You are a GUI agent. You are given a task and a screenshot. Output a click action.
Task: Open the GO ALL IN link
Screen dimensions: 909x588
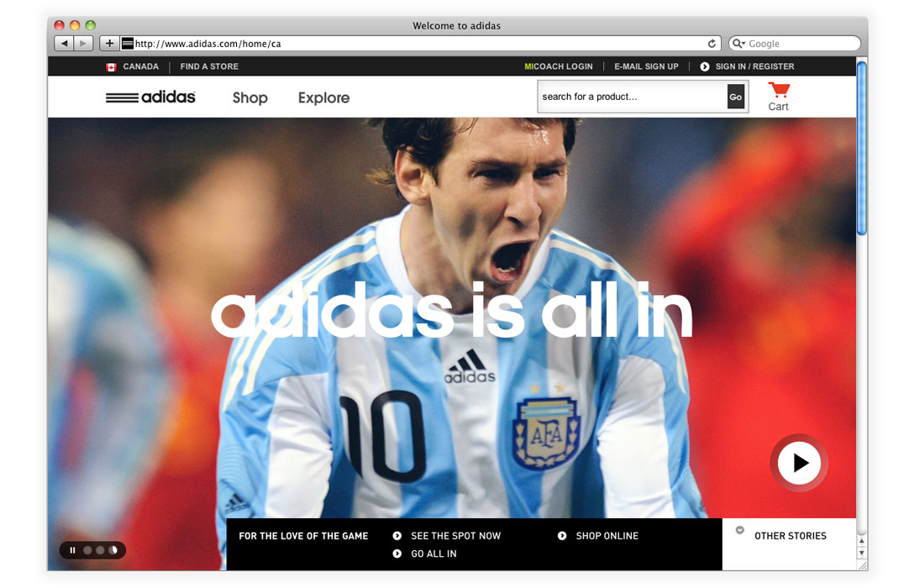pyautogui.click(x=433, y=554)
